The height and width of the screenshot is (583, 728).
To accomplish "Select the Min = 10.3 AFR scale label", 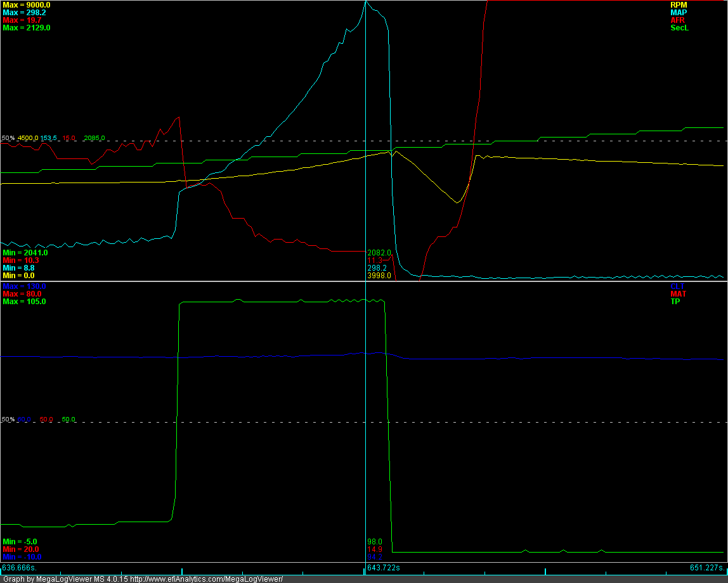I will pyautogui.click(x=20, y=260).
